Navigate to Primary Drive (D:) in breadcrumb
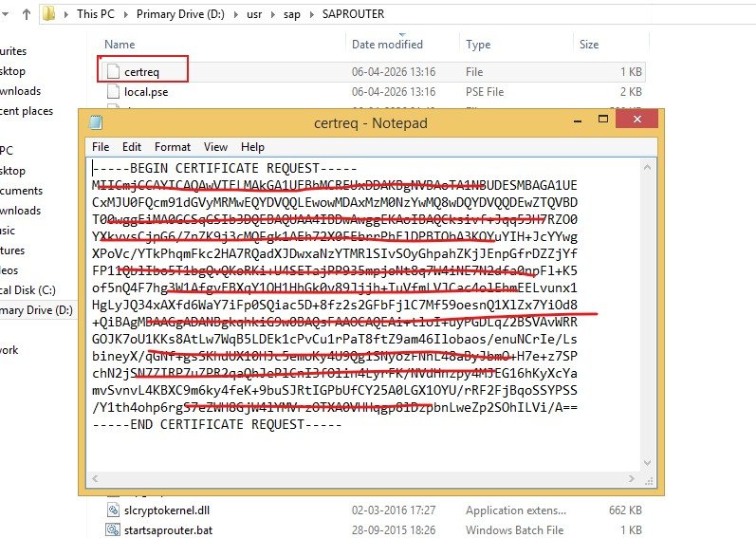The image size is (756, 538). pos(180,14)
